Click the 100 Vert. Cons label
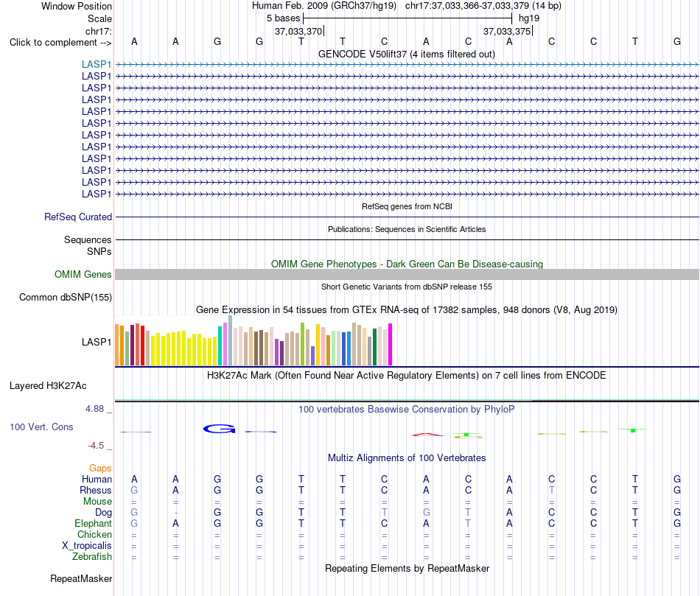The image size is (700, 596). (x=41, y=427)
